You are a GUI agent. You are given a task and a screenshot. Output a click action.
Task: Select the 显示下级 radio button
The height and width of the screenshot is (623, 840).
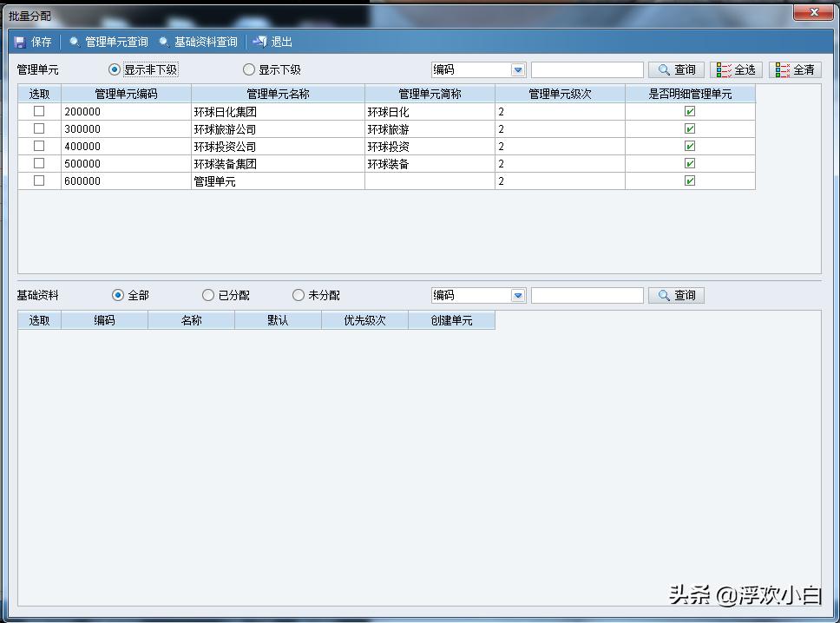coord(248,69)
